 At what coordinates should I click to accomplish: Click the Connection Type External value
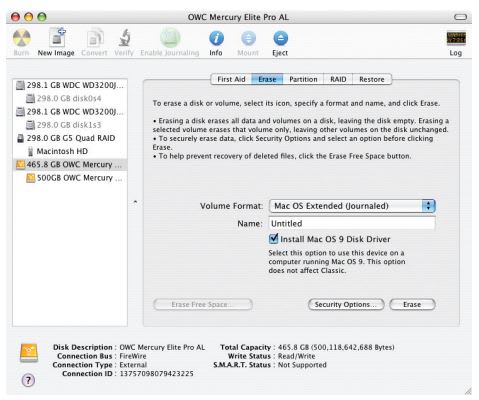click(133, 365)
